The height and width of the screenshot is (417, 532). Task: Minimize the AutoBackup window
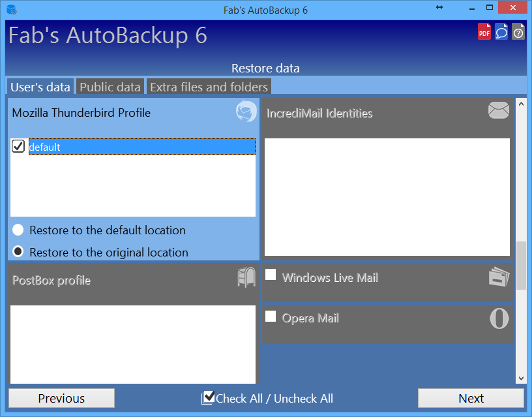(472, 8)
